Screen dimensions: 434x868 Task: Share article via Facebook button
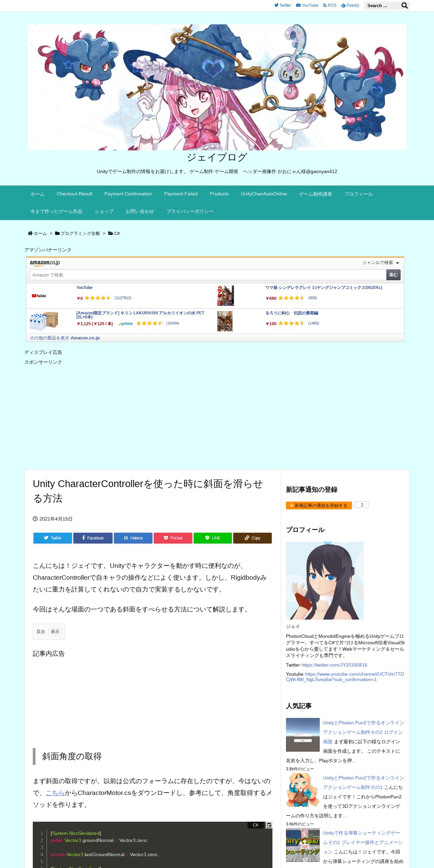click(93, 538)
